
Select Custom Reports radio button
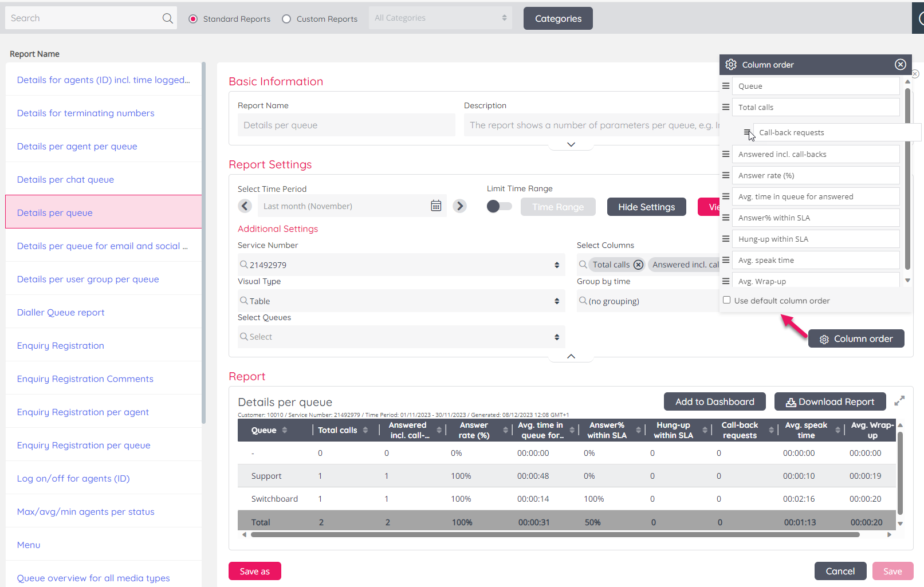coord(286,19)
